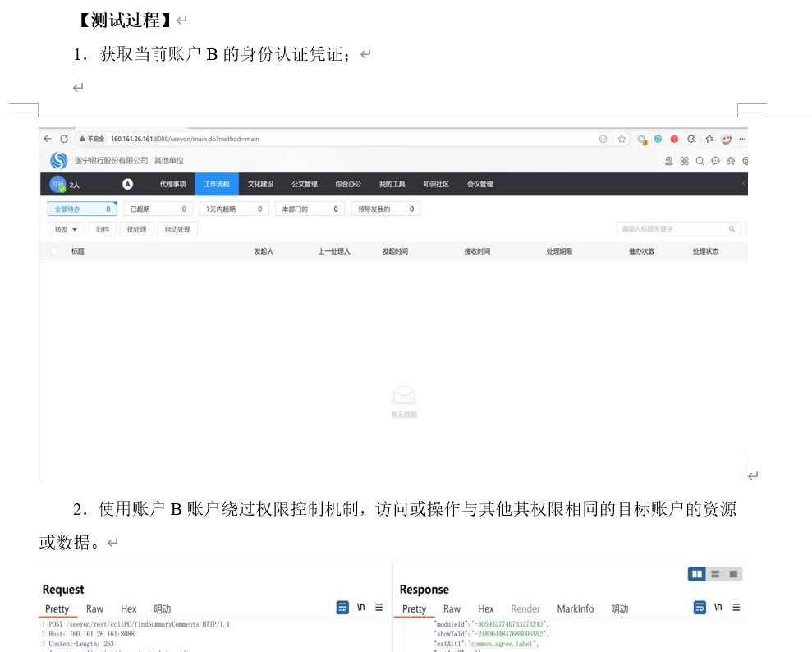
Task: Click the location pin icon in OA header
Action: [668, 161]
